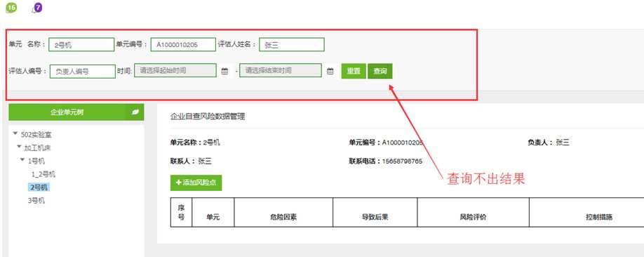Click the leaf icon beside 企业单元树

point(135,112)
